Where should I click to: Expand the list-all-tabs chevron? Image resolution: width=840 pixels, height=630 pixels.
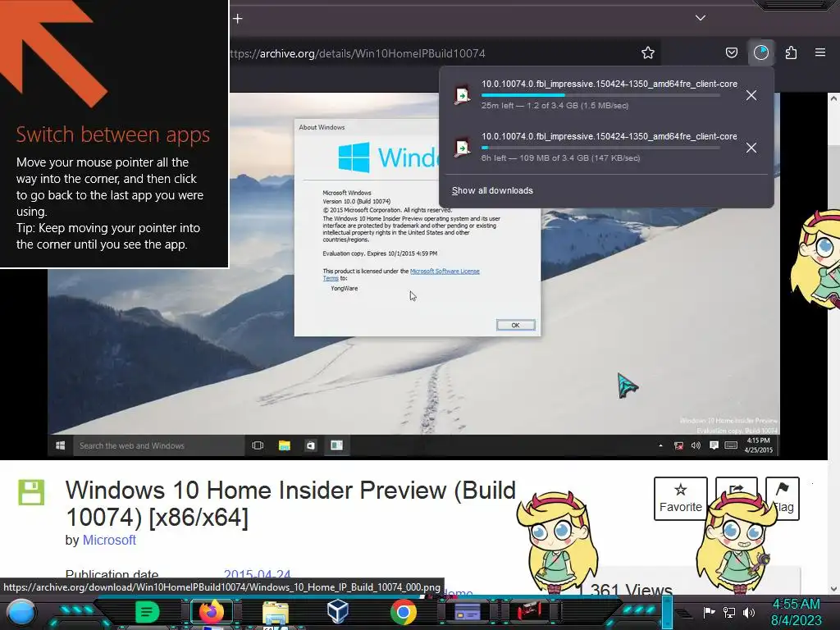click(701, 18)
